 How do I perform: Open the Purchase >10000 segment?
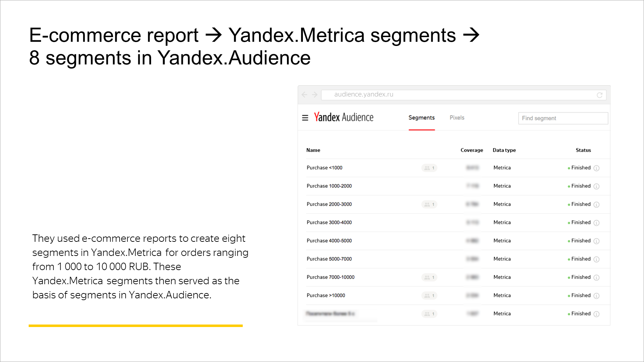pos(326,295)
